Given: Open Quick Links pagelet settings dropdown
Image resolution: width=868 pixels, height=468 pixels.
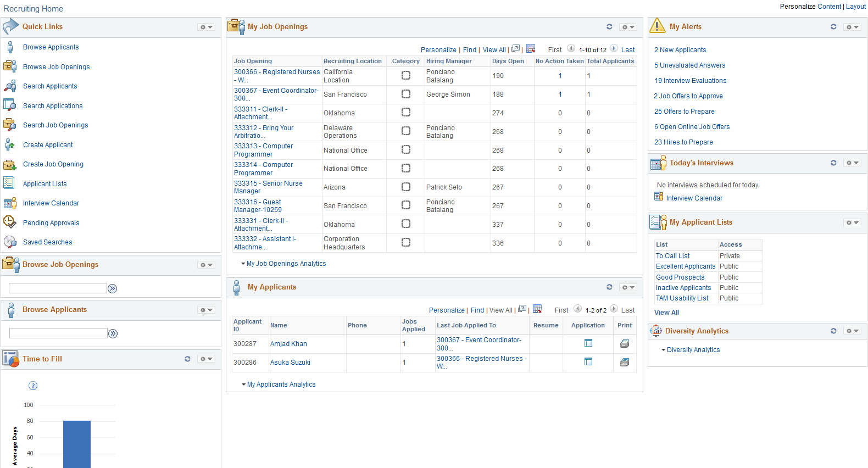Looking at the screenshot, I should (207, 27).
